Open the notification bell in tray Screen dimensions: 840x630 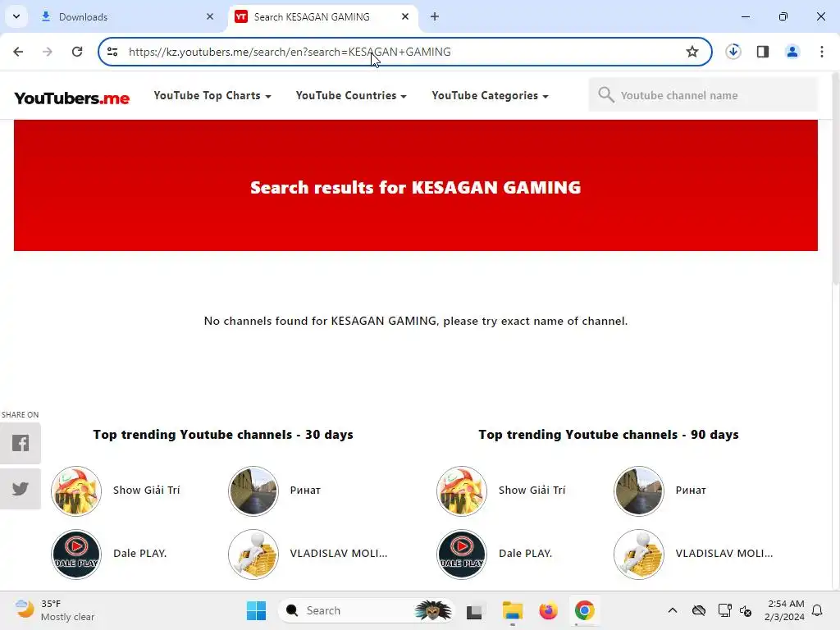coord(818,610)
